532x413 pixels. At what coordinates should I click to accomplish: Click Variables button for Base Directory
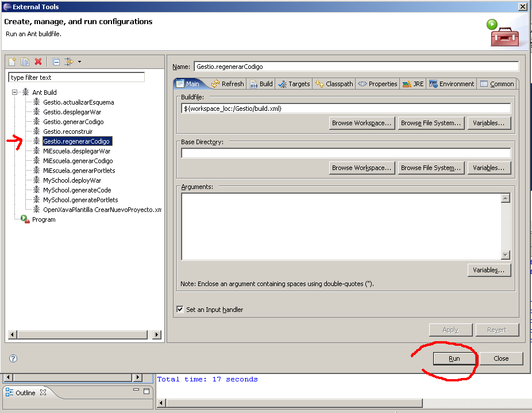(x=489, y=168)
